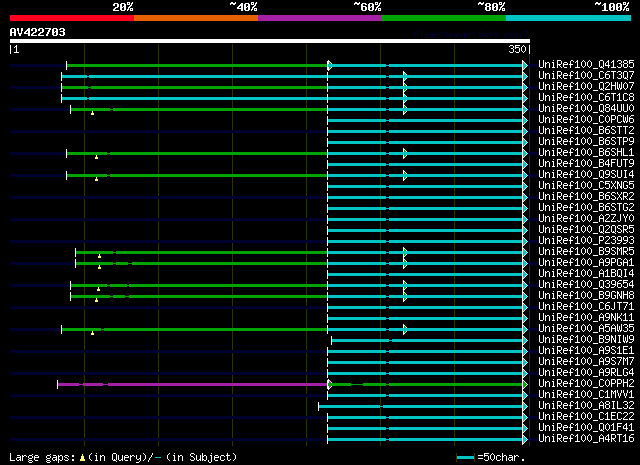Click the purple ~60% identity legend segment
640x465 pixels.
pyautogui.click(x=320, y=18)
